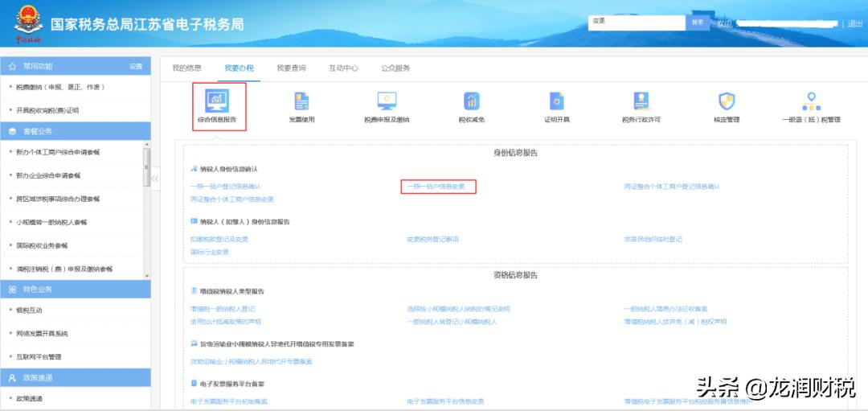The width and height of the screenshot is (868, 411).
Task: Open the 税务行政许可 module icon
Action: [641, 101]
